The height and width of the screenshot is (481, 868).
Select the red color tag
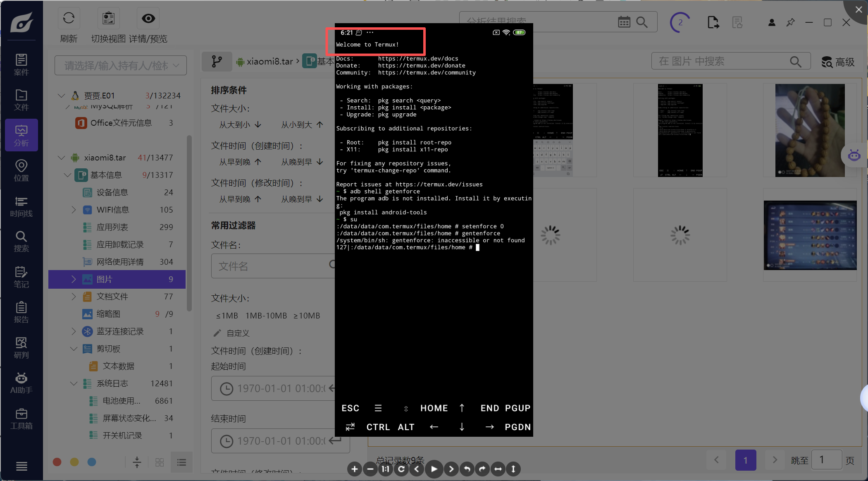point(57,462)
